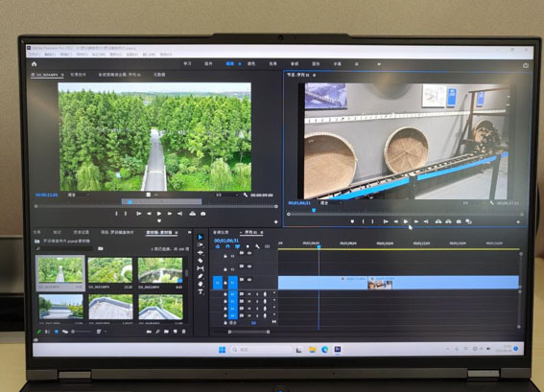Select the Pen tool
The image size is (544, 392).
click(201, 276)
